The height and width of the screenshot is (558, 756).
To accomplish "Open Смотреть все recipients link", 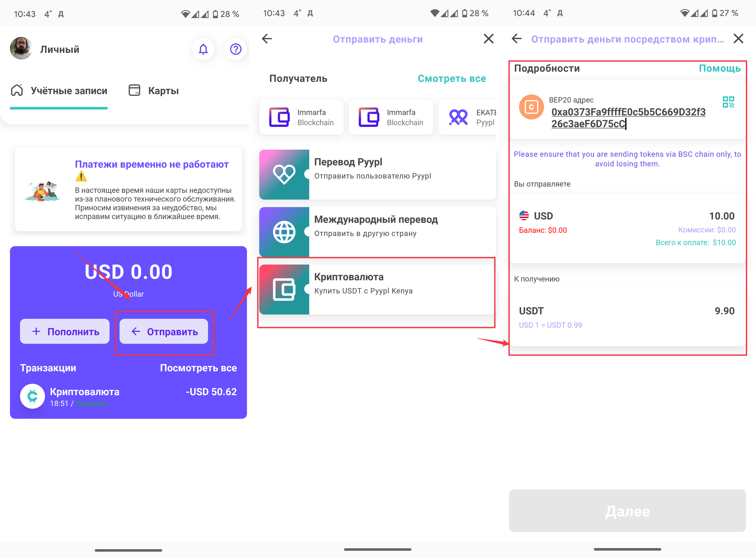I will [x=451, y=79].
